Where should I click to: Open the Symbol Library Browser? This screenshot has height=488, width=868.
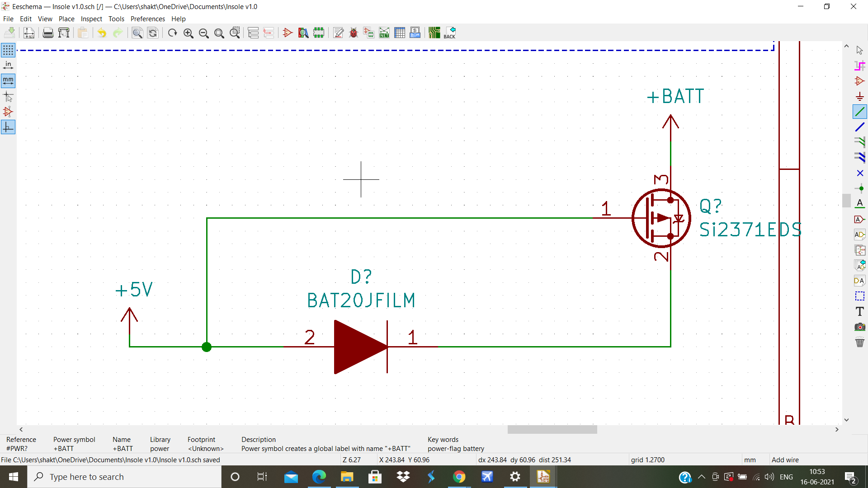tap(303, 33)
